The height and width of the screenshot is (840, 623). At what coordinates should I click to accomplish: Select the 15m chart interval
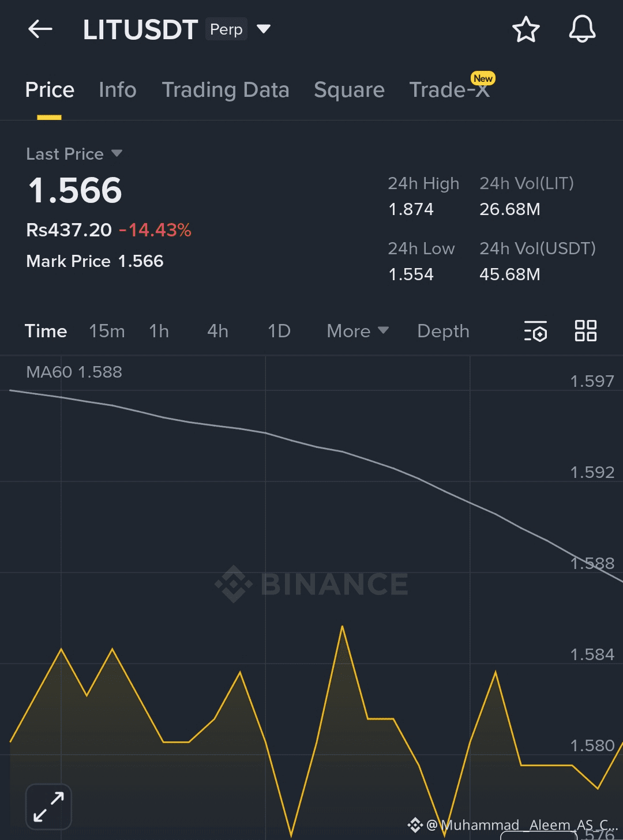pos(107,331)
